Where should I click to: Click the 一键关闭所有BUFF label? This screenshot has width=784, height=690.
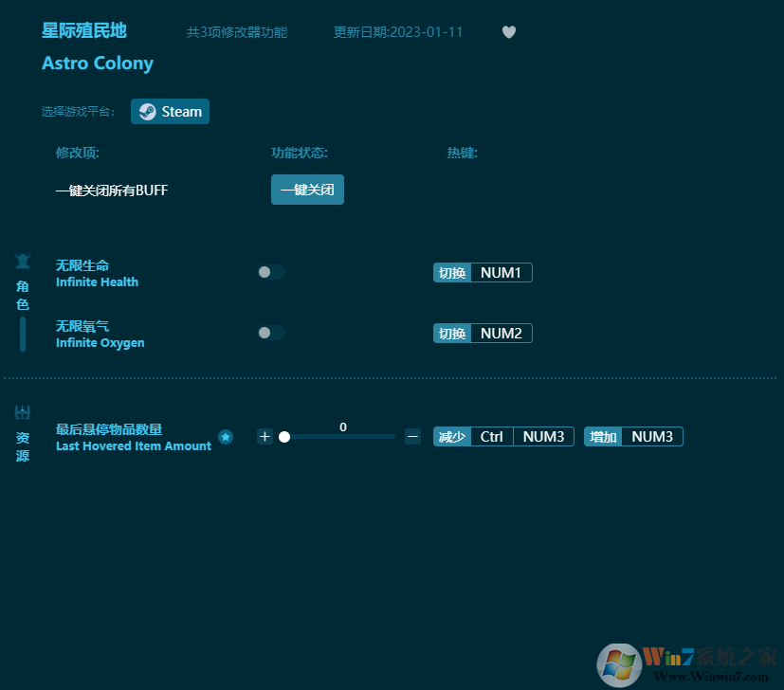(112, 191)
